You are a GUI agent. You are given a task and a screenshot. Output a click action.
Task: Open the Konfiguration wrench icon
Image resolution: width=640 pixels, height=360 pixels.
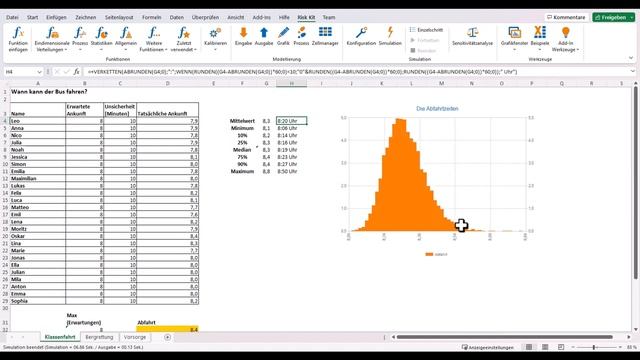pyautogui.click(x=361, y=36)
